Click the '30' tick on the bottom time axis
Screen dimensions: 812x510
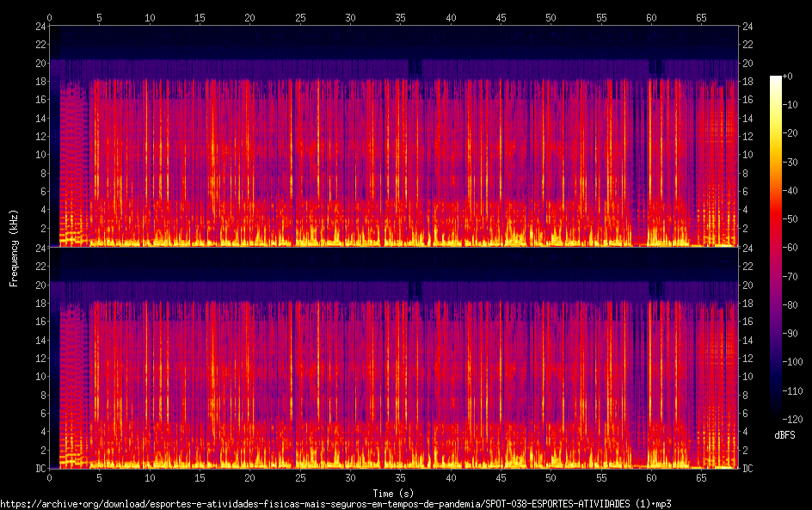pyautogui.click(x=350, y=478)
